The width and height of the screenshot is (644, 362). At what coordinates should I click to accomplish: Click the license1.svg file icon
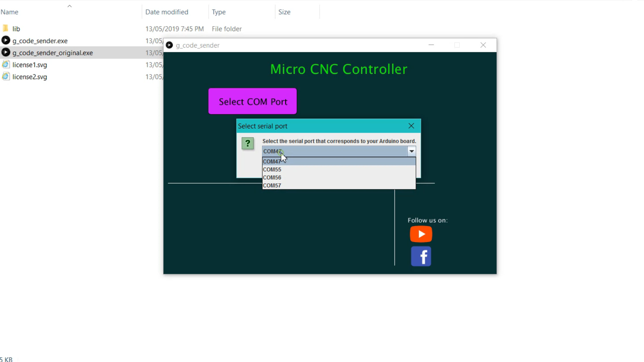[6, 65]
